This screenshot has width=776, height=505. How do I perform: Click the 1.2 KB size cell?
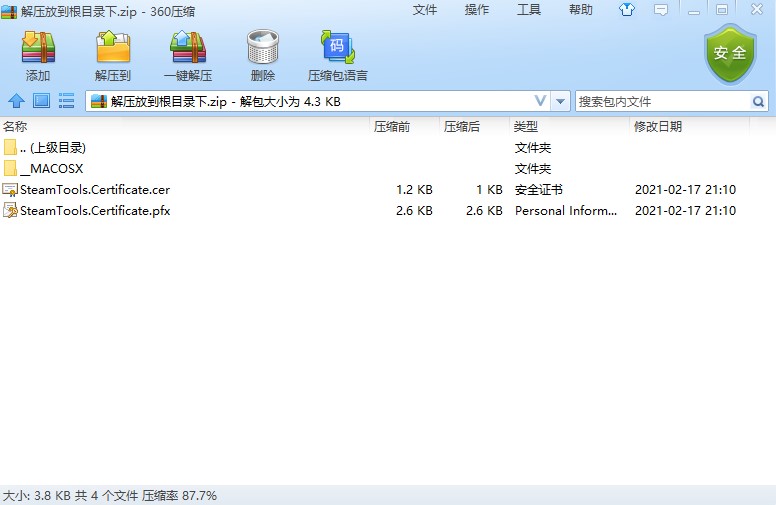click(x=414, y=190)
